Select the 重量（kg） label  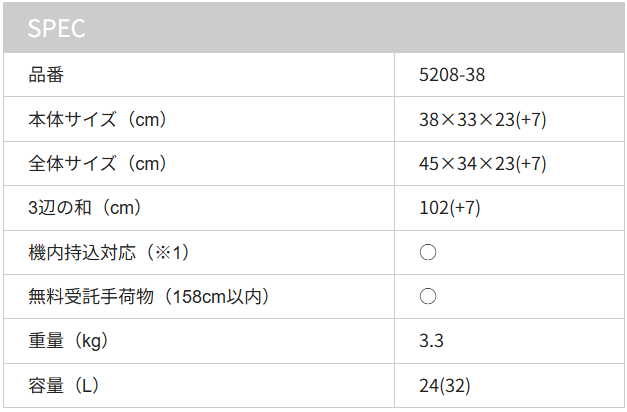pyautogui.click(x=69, y=341)
